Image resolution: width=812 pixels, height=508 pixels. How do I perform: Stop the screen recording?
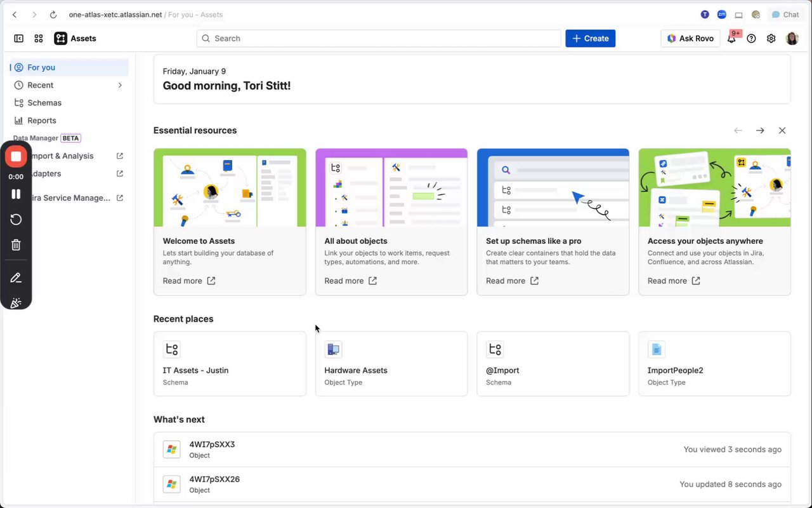(16, 156)
